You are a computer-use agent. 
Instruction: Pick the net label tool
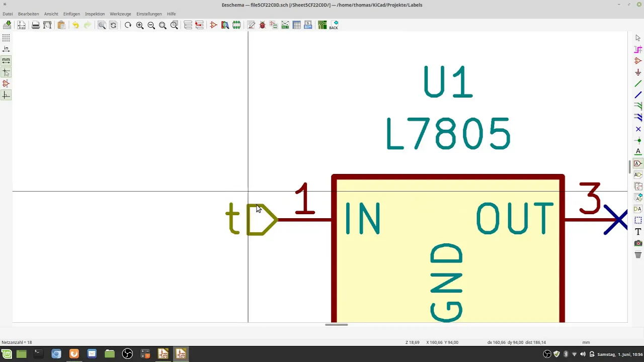638,152
